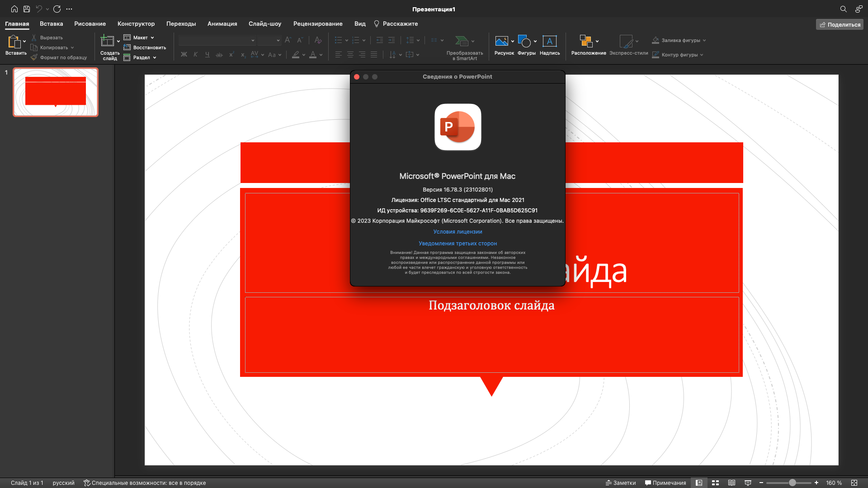Switch to slide sorter view
The width and height of the screenshot is (868, 488).
pyautogui.click(x=715, y=483)
